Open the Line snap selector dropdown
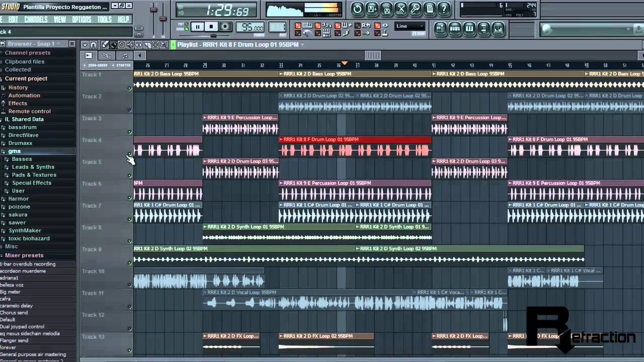This screenshot has width=644, height=362. click(410, 26)
